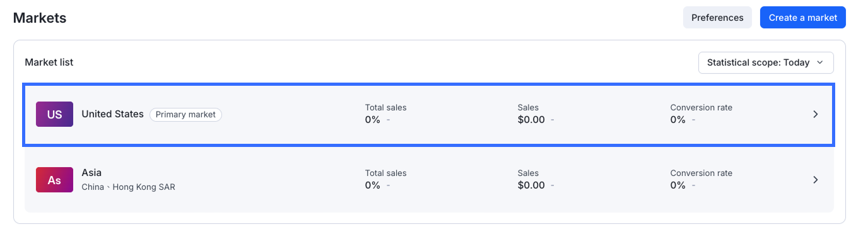Expand the Statistical scope: Today dropdown
868x234 pixels.
click(766, 62)
